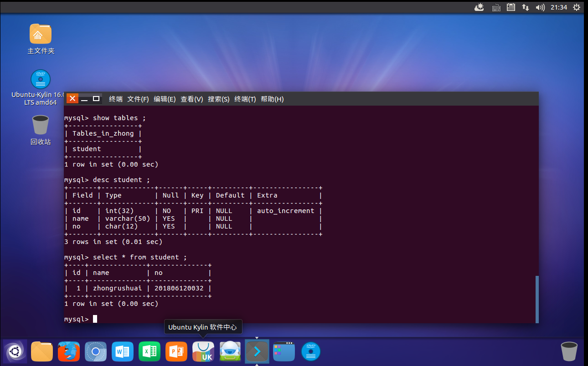588x366 pixels.
Task: Open the sound volume indicator
Action: (x=540, y=7)
